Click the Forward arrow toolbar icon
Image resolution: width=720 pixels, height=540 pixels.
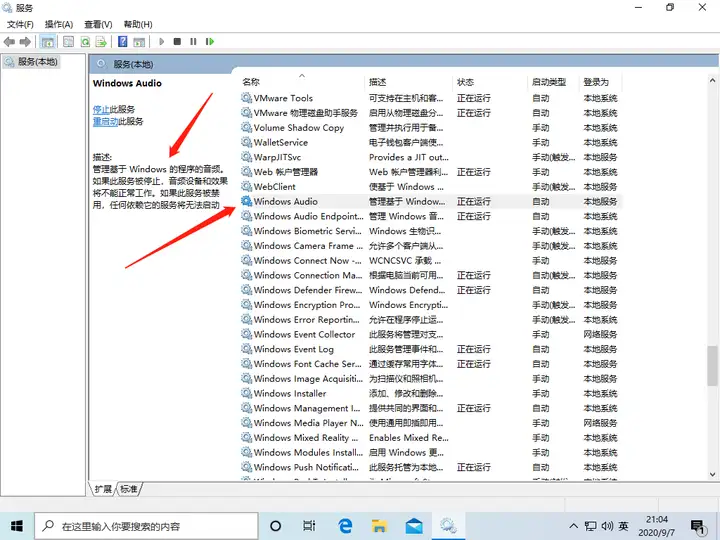tap(25, 42)
